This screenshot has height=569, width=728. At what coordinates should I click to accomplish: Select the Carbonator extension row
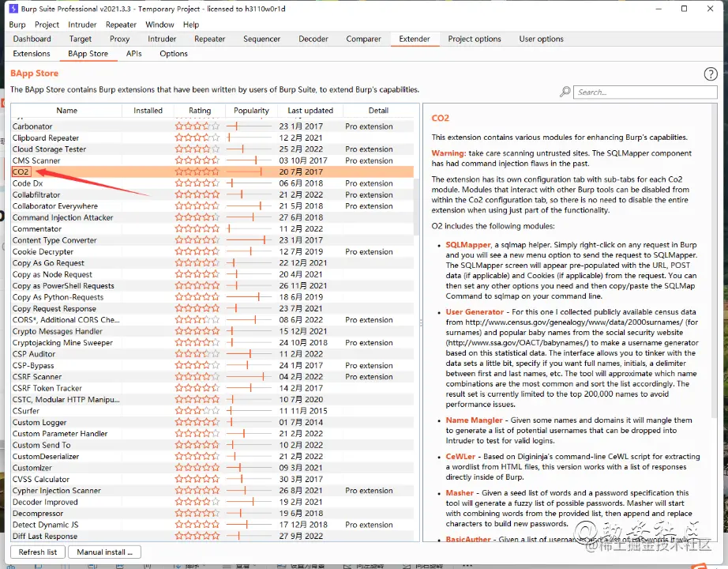coord(212,126)
